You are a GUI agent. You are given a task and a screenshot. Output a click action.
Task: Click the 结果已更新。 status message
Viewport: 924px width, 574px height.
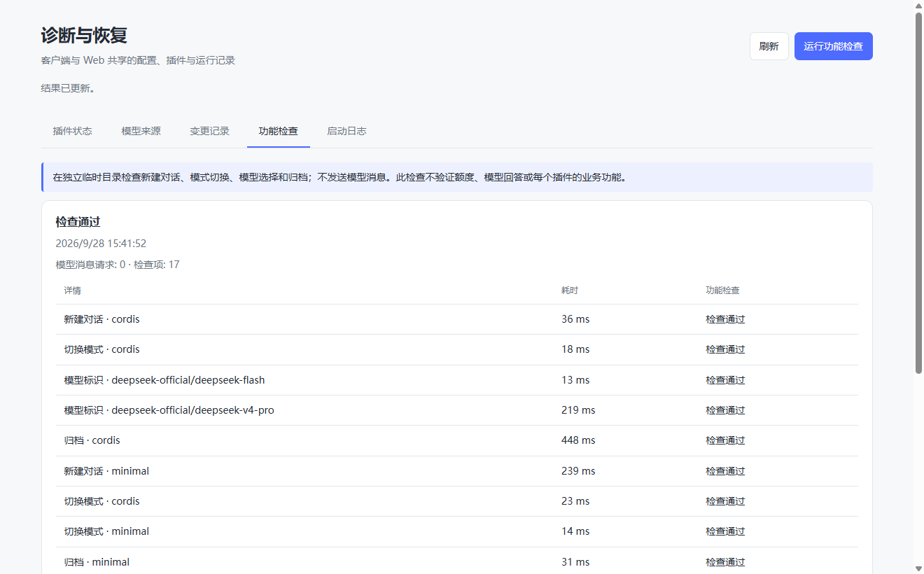tap(69, 88)
